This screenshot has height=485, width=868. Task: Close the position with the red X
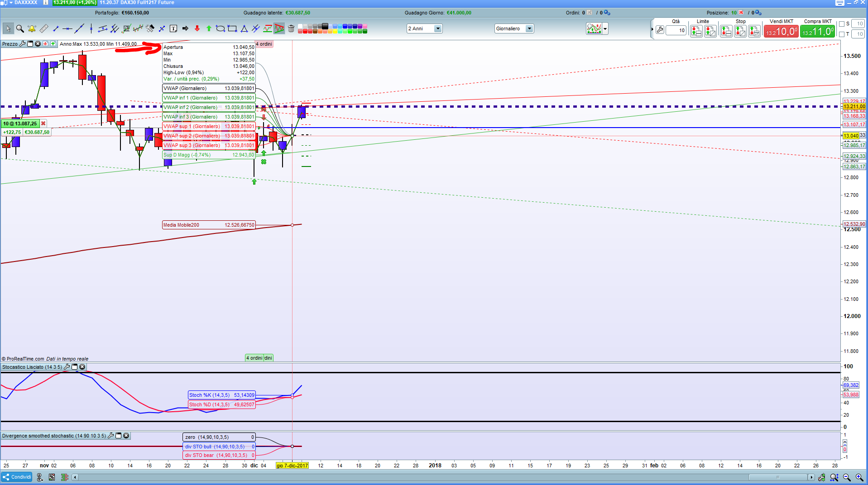pos(741,13)
